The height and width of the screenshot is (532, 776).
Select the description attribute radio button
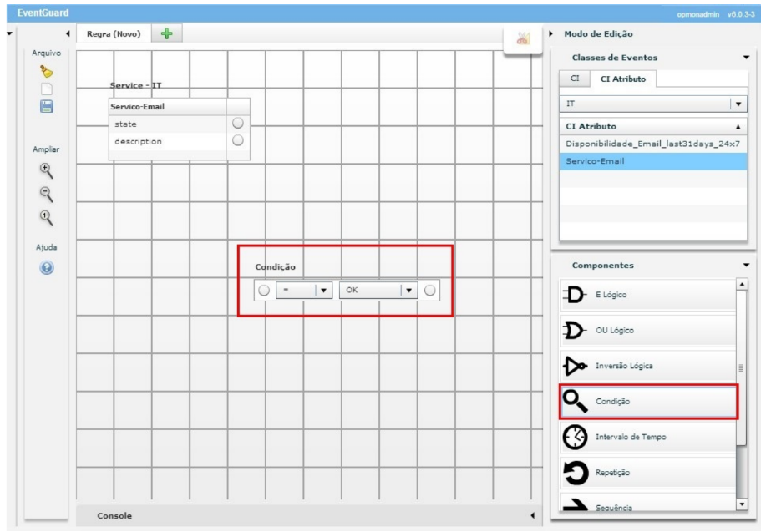pos(237,141)
